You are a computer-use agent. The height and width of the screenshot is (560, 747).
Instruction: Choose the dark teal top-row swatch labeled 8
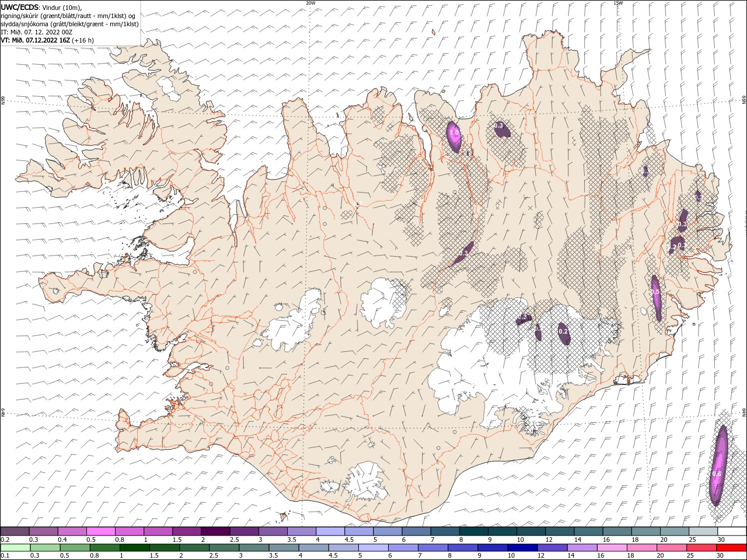pos(473,531)
